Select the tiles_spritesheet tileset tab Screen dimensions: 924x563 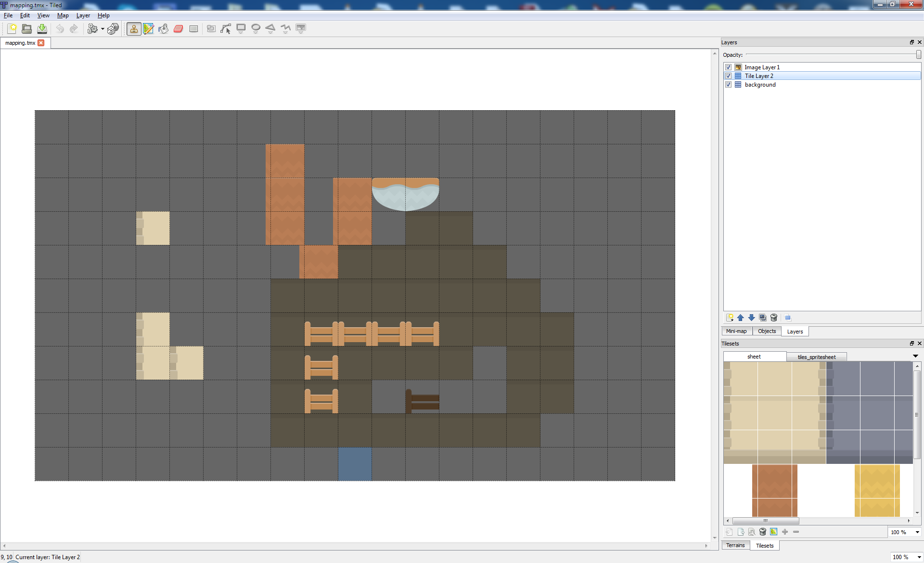(x=817, y=357)
